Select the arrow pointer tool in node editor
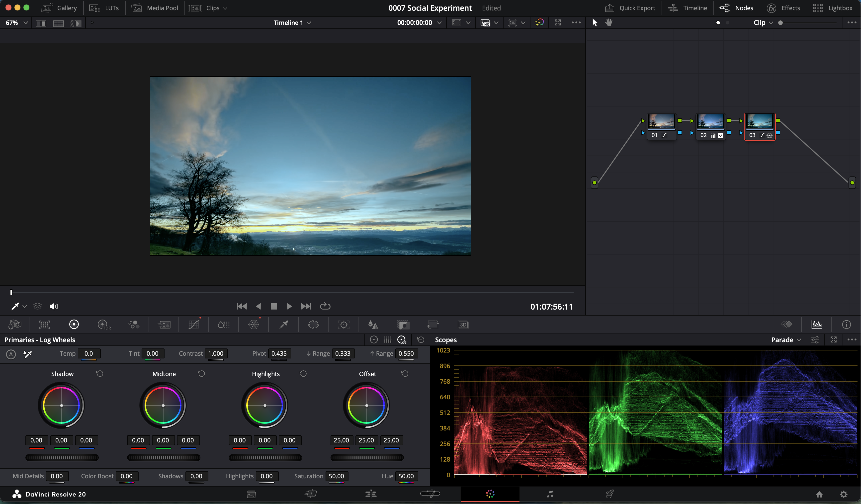This screenshot has width=861, height=504. coord(595,22)
